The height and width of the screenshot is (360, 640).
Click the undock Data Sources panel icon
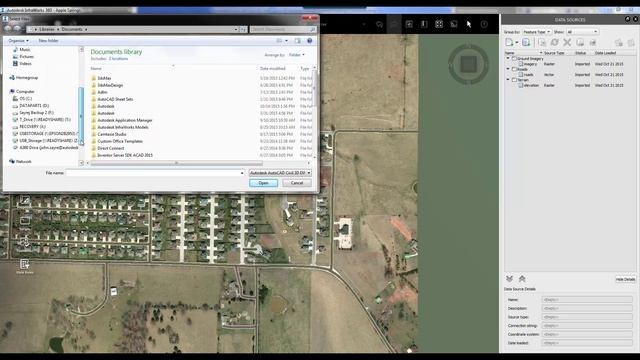628,19
